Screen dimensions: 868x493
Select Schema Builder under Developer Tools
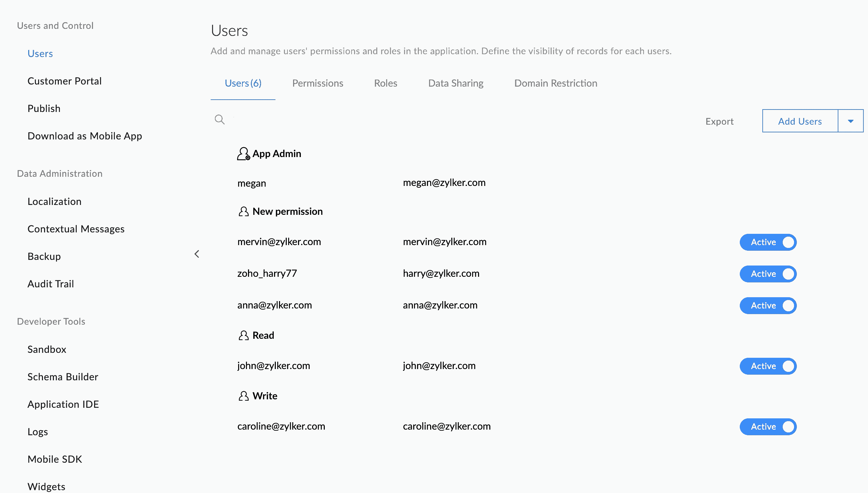[x=63, y=377]
